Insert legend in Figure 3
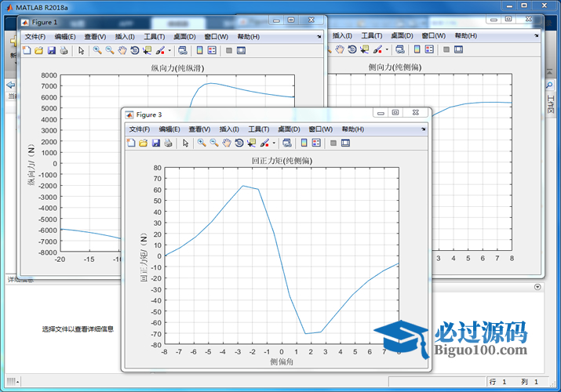 click(x=316, y=143)
